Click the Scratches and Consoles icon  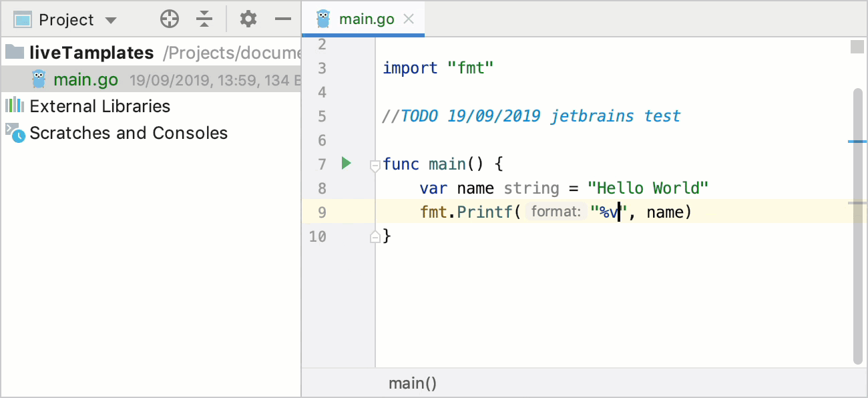pyautogui.click(x=15, y=132)
